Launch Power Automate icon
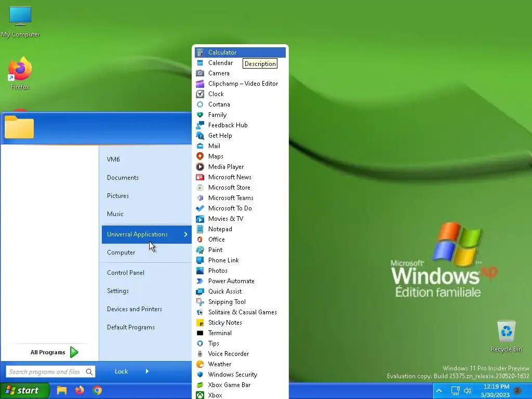 [200, 281]
